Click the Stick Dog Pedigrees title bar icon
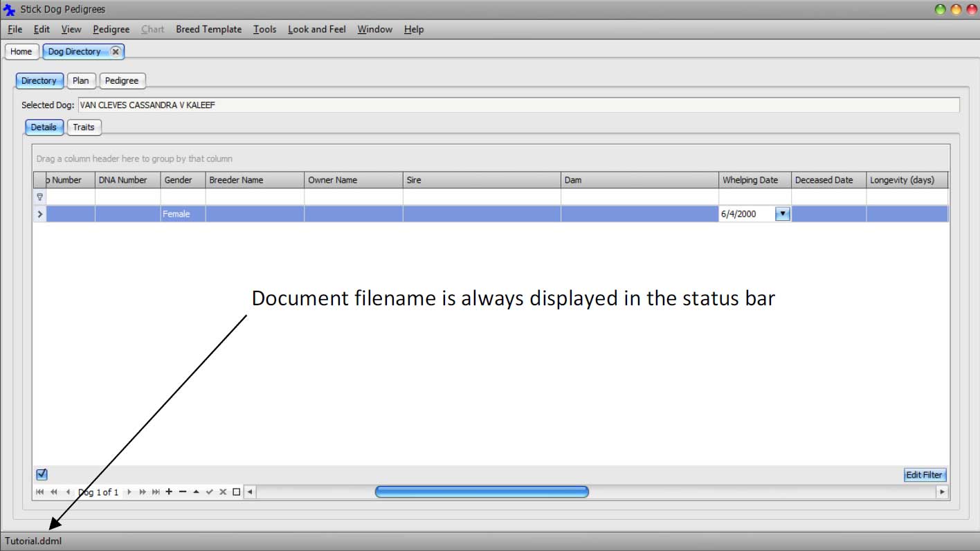The width and height of the screenshot is (980, 551). tap(8, 9)
